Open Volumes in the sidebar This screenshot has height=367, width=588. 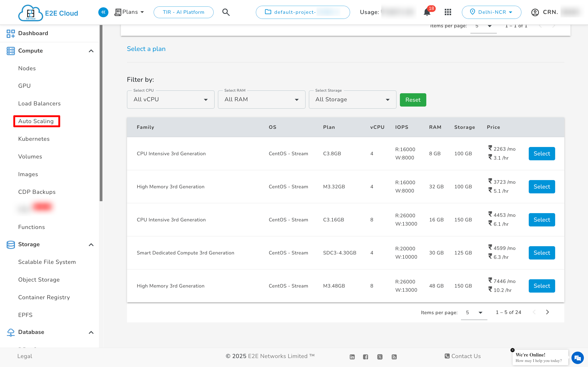[30, 157]
